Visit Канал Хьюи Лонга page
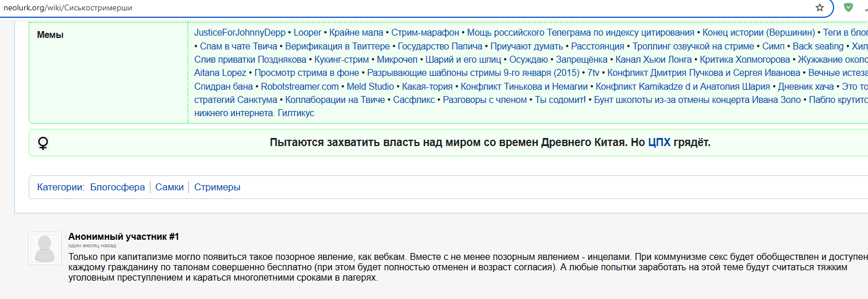868x299 pixels. coord(654,60)
